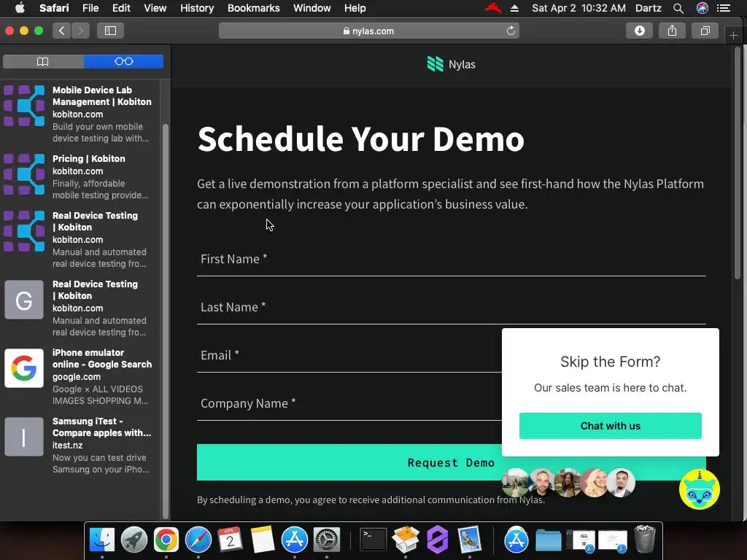Open the Apple menu
Screen dimensions: 747x560
[20, 8]
